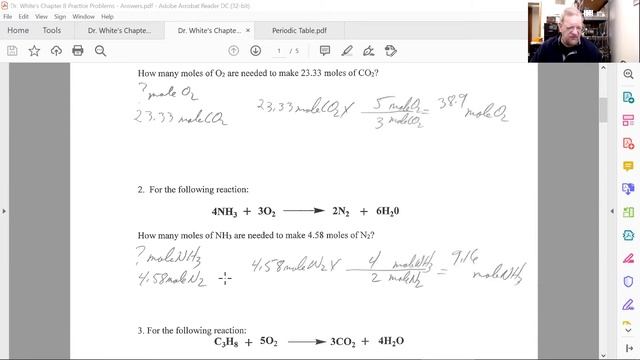Open the Compress PDF tool in the sidebar
640x360 pixels.
pyautogui.click(x=628, y=235)
